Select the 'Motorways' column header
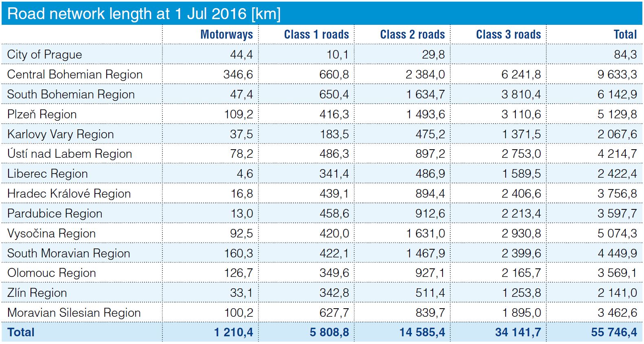The width and height of the screenshot is (644, 344). pos(227,35)
